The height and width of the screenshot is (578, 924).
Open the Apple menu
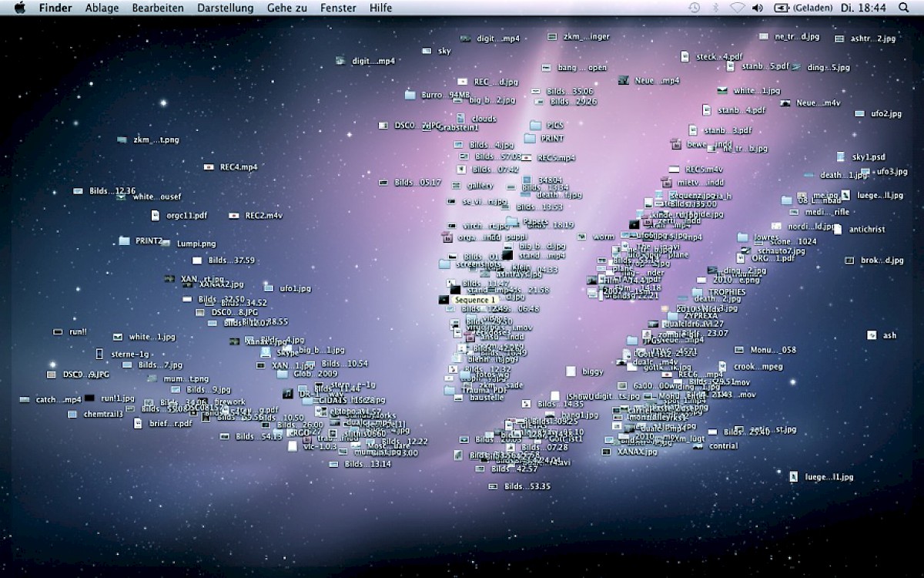click(x=20, y=8)
